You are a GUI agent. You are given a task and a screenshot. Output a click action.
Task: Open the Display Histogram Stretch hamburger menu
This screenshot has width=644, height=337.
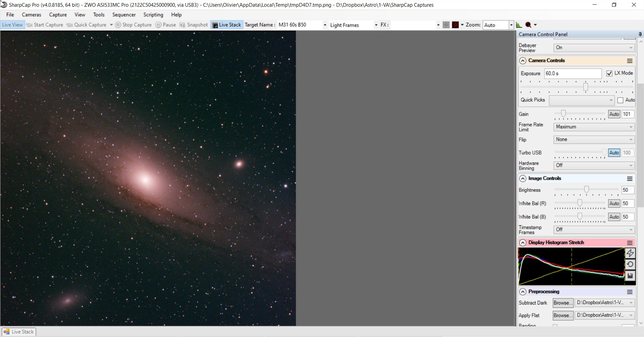[x=630, y=243]
